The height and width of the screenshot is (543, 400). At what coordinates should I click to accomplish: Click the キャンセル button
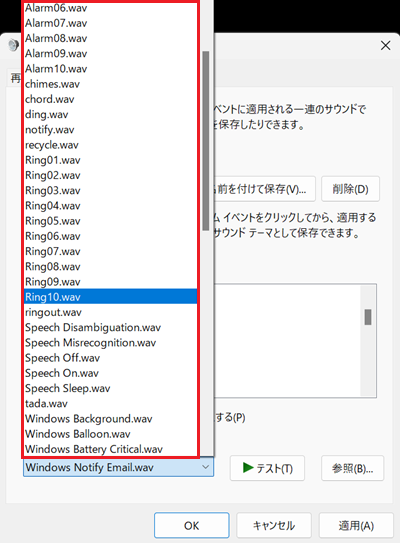pyautogui.click(x=274, y=526)
